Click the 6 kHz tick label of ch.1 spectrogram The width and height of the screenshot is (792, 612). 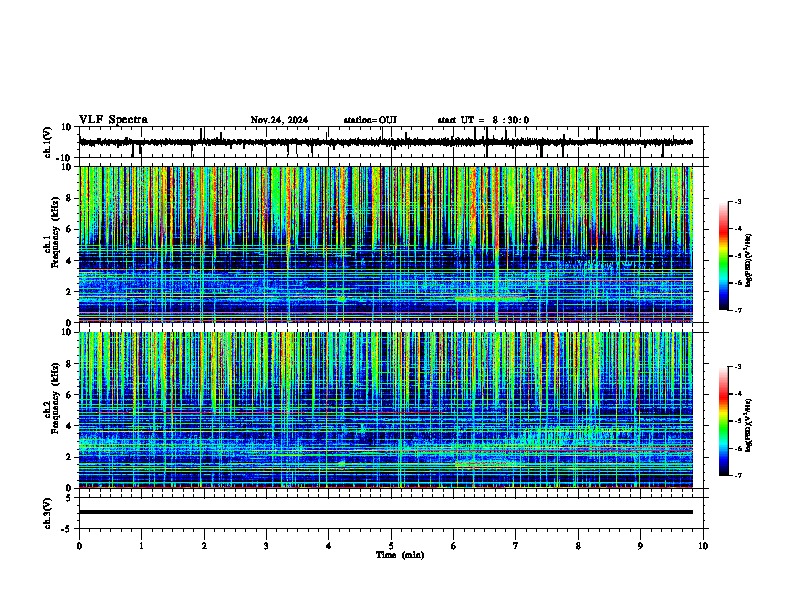[71, 229]
